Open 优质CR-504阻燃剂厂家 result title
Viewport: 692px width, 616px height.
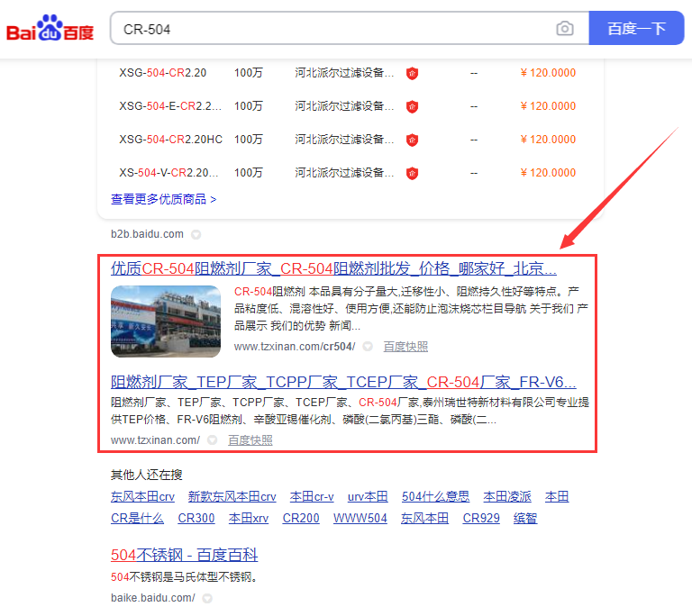pyautogui.click(x=333, y=268)
